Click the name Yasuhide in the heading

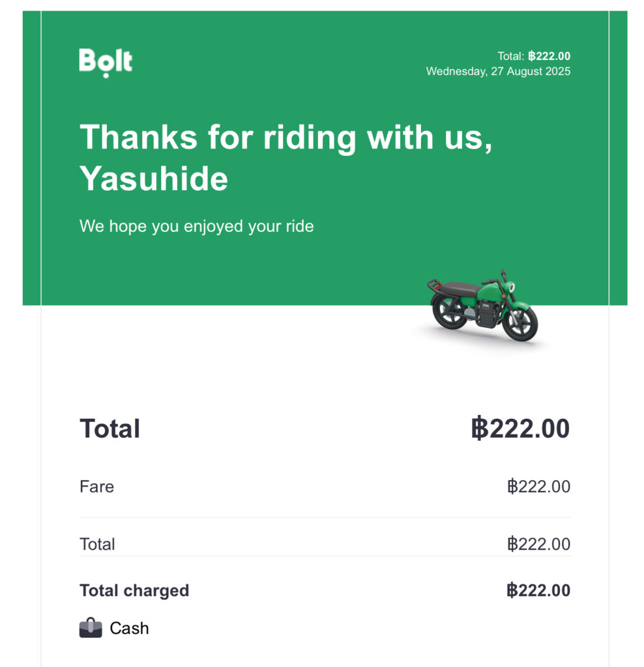(154, 178)
